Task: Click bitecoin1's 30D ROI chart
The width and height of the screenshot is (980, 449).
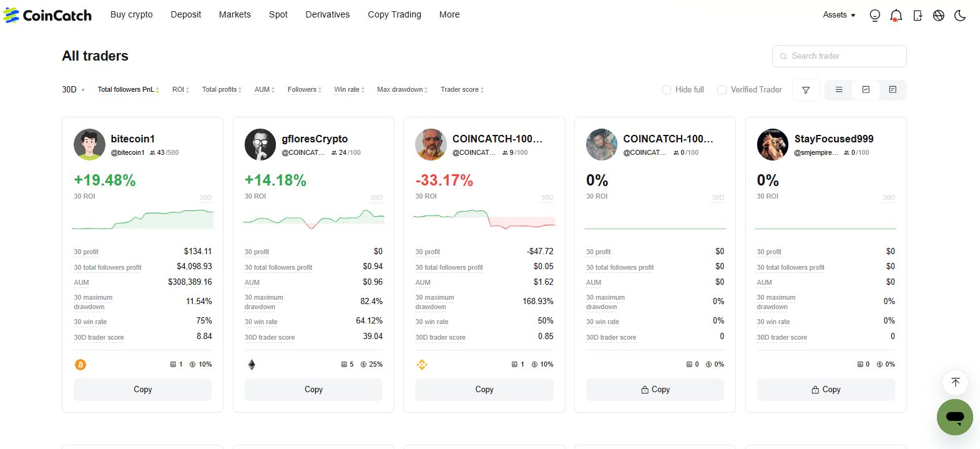Action: tap(143, 219)
